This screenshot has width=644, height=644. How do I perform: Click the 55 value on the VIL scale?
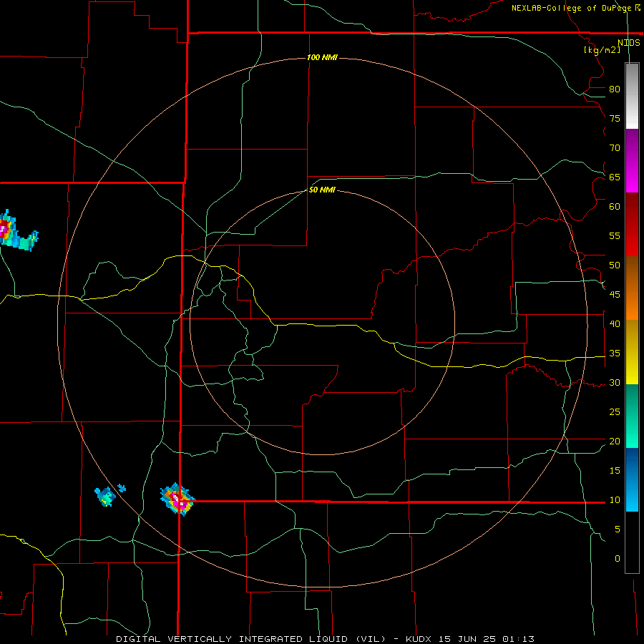pyautogui.click(x=615, y=236)
